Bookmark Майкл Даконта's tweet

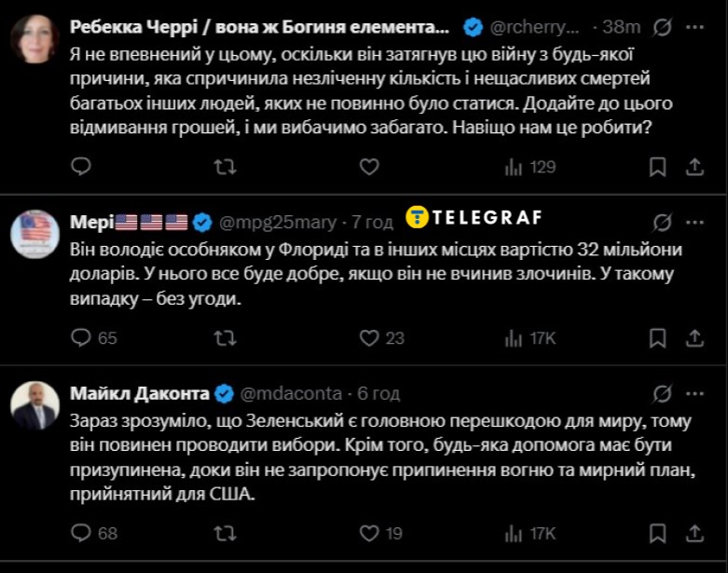point(657,533)
